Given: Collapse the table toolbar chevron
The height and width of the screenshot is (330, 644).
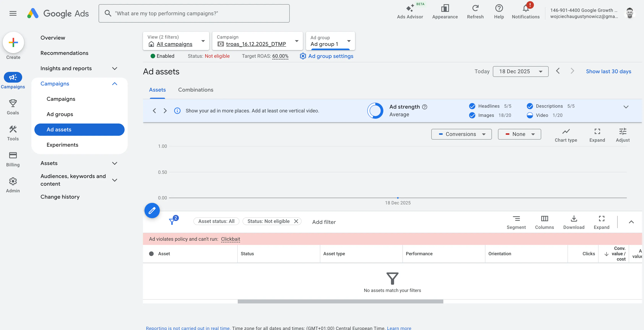Looking at the screenshot, I should coord(631,222).
